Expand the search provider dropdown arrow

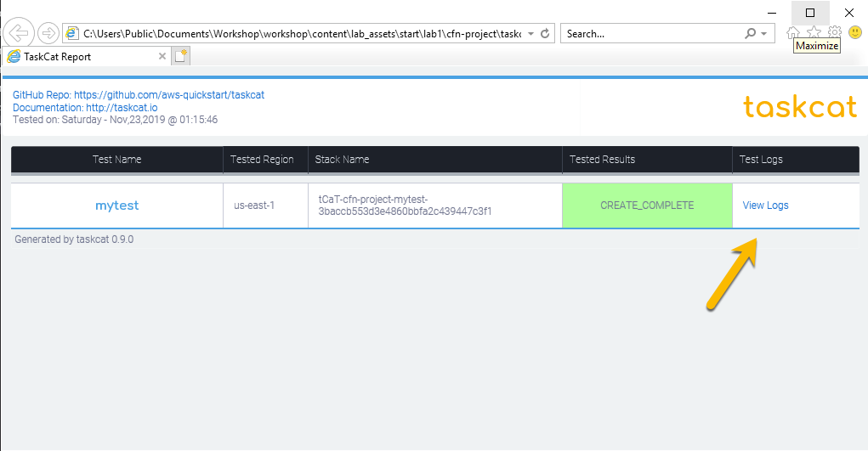tap(764, 34)
